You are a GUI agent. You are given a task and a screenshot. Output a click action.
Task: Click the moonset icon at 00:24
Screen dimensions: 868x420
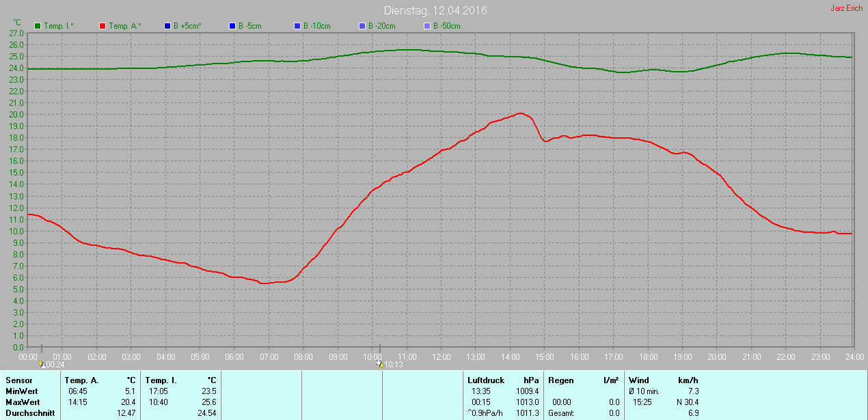point(42,365)
